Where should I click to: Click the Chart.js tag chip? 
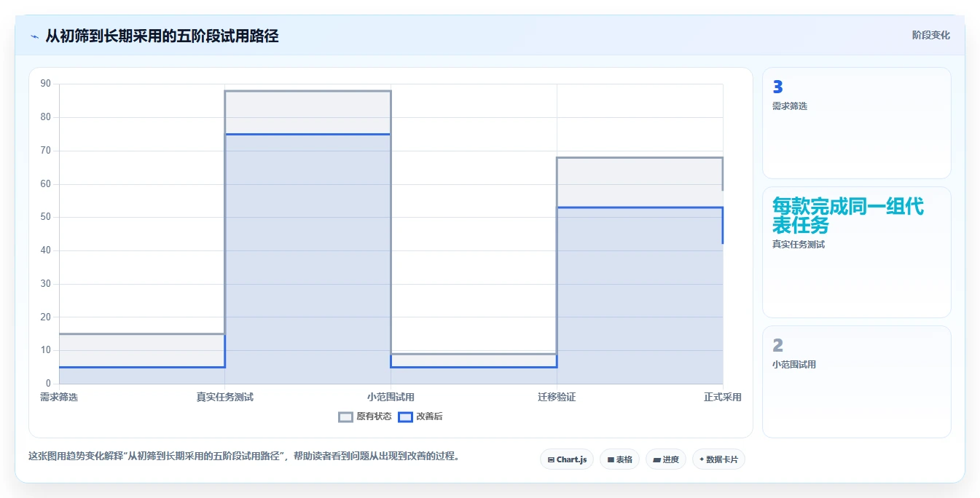[x=567, y=459]
